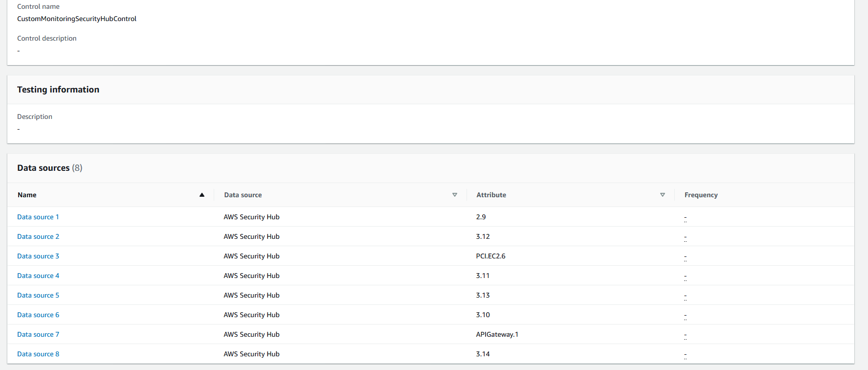Click AWS Security Hub in Data source 7 row
Screen dimensions: 868x370
click(x=252, y=334)
